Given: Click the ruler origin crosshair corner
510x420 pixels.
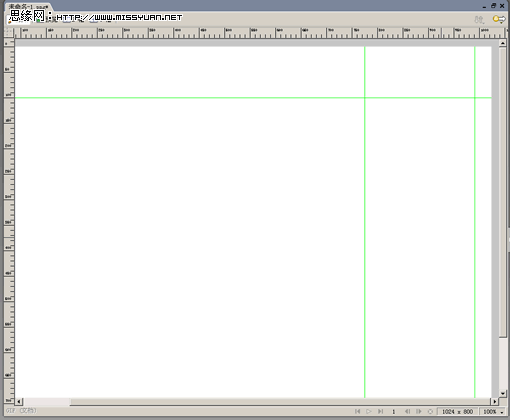Looking at the screenshot, I should (x=8, y=32).
